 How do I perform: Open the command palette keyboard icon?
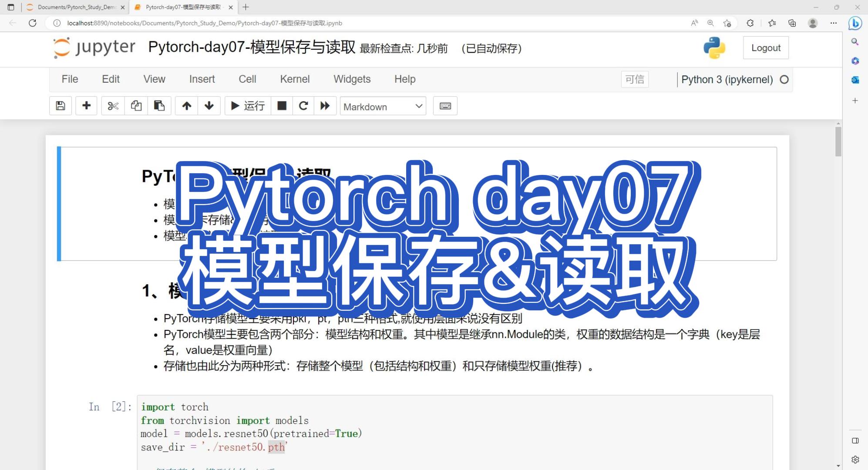coord(445,106)
